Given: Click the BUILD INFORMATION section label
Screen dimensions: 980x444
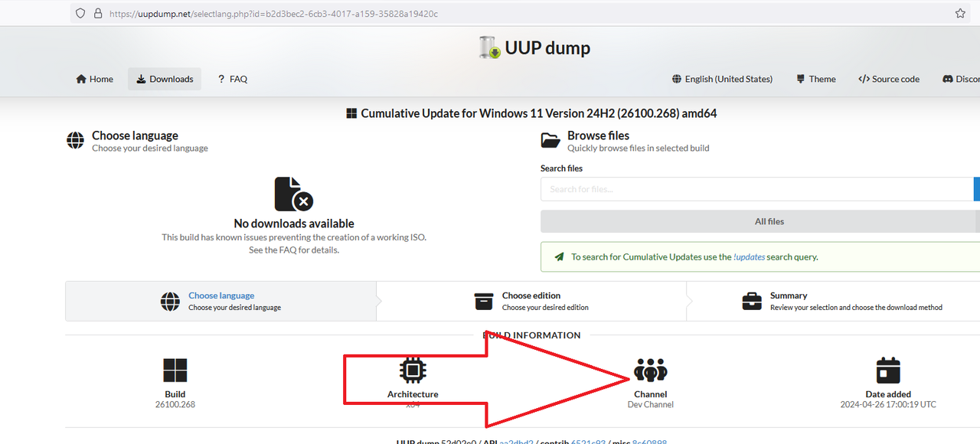Looking at the screenshot, I should (531, 335).
